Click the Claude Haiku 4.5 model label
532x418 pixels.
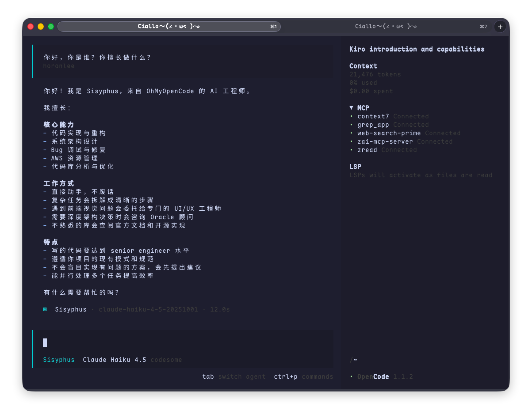coord(114,360)
